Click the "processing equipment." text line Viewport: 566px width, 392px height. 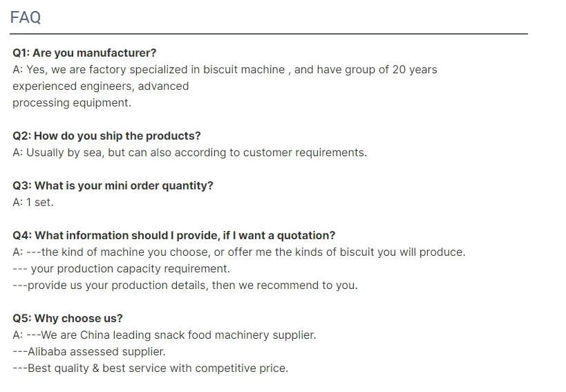tap(72, 102)
